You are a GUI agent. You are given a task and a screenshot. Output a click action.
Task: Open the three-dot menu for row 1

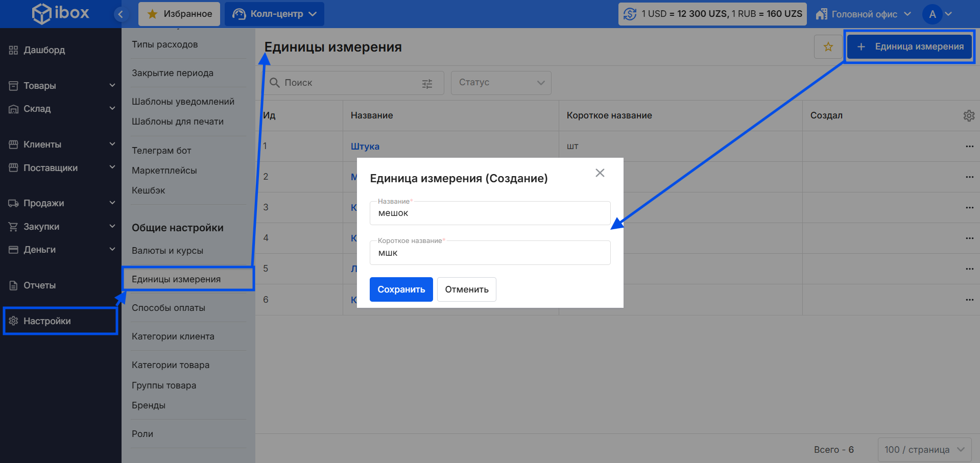[969, 147]
